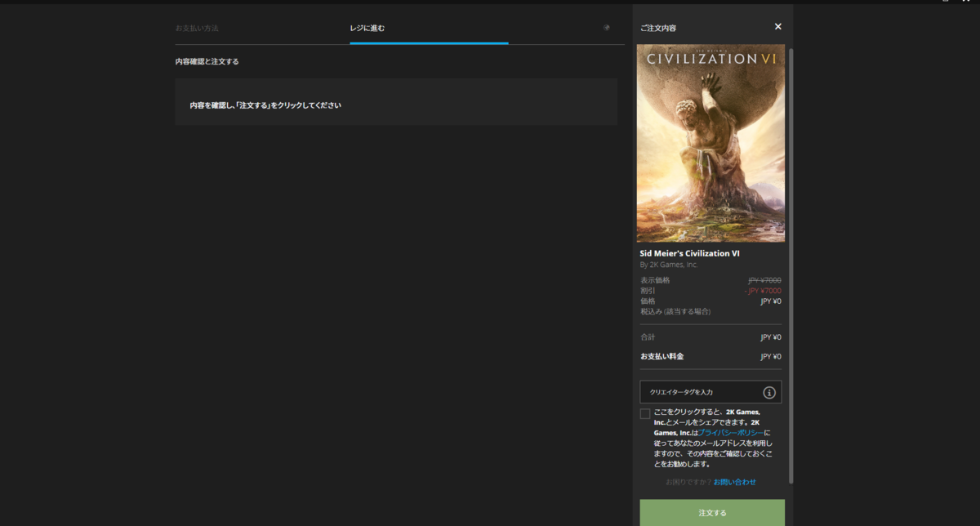Click the 税込み (該当する場合) label
The height and width of the screenshot is (526, 980).
(x=675, y=311)
